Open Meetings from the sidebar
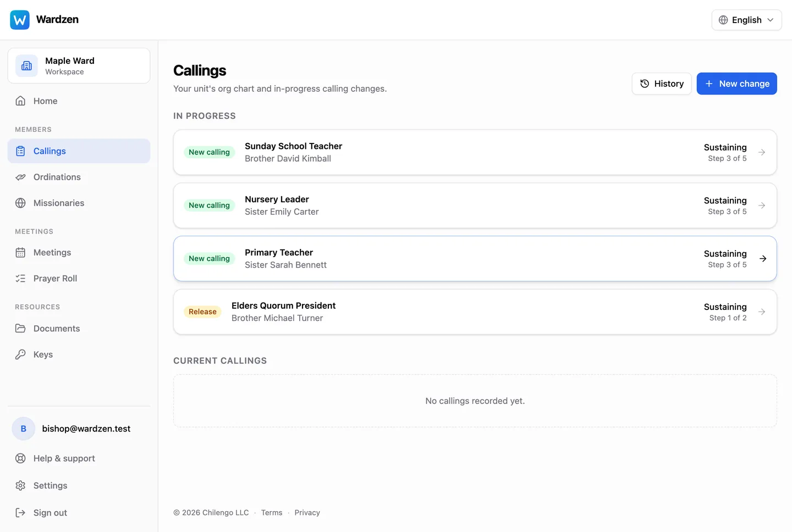 (79, 253)
